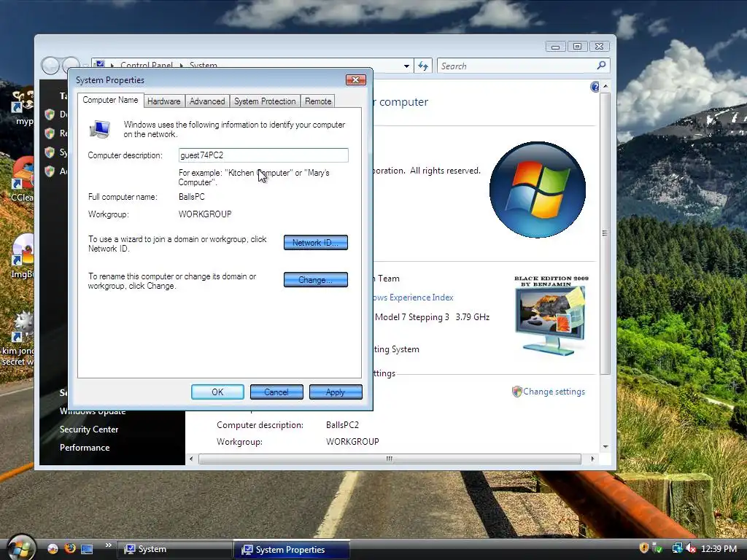Click the search magnifier icon

tap(602, 65)
